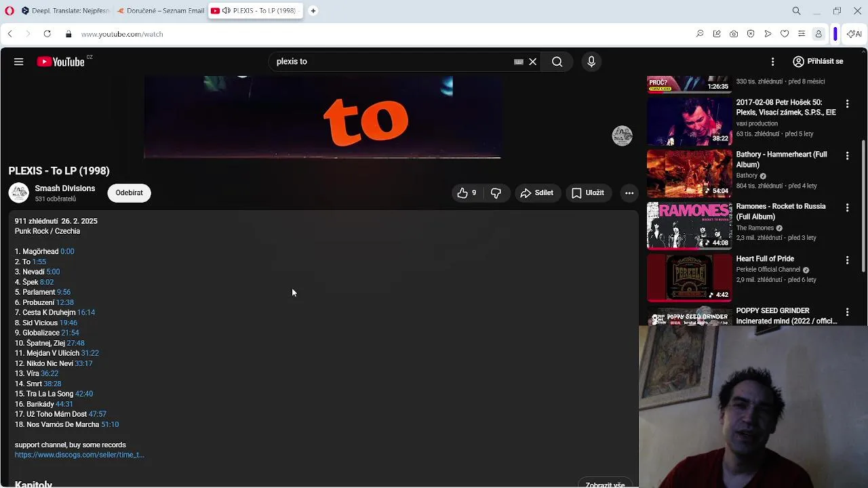Screen dimensions: 868x488
Task: Jump to Mejdan V Ulicích 31:22
Action: point(90,353)
